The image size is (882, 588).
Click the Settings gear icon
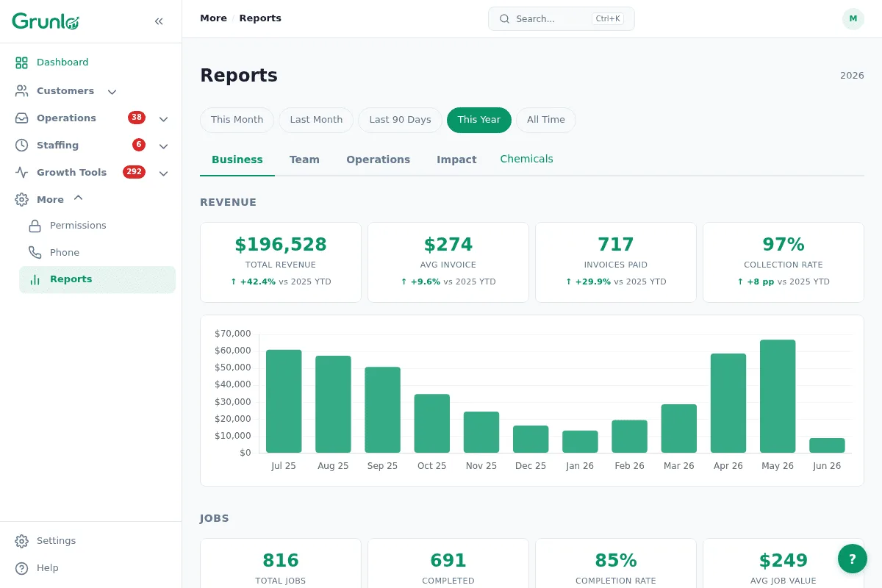coord(22,541)
